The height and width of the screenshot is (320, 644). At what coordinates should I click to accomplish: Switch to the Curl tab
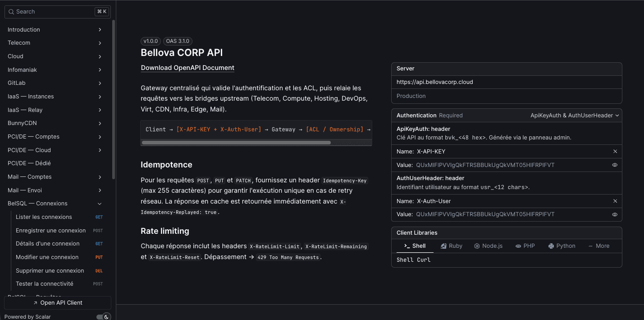click(x=425, y=260)
